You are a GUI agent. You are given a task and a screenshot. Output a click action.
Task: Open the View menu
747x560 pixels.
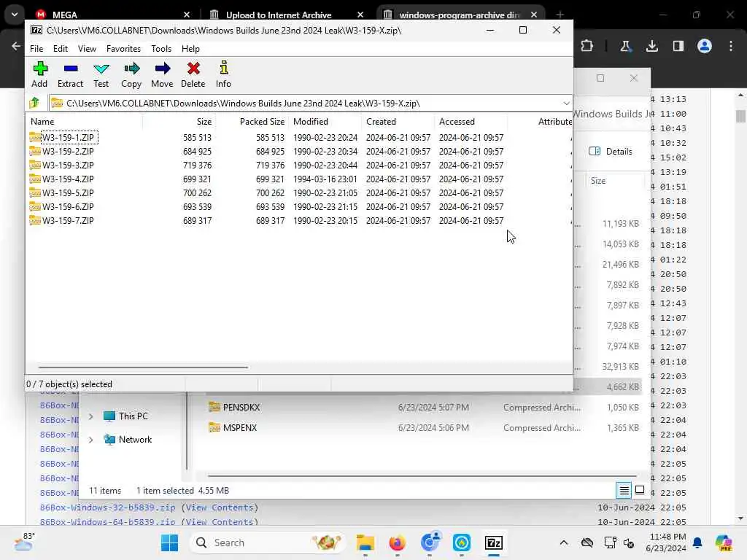tap(88, 49)
